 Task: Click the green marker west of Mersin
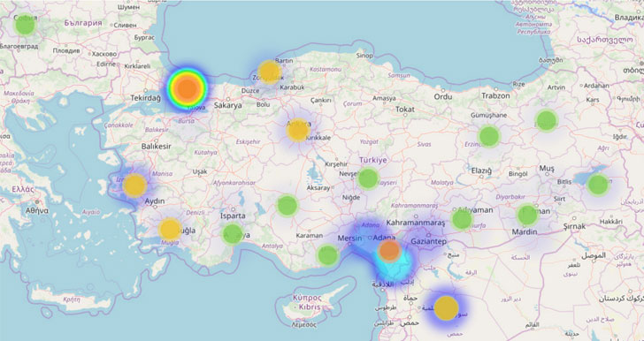pyautogui.click(x=327, y=254)
